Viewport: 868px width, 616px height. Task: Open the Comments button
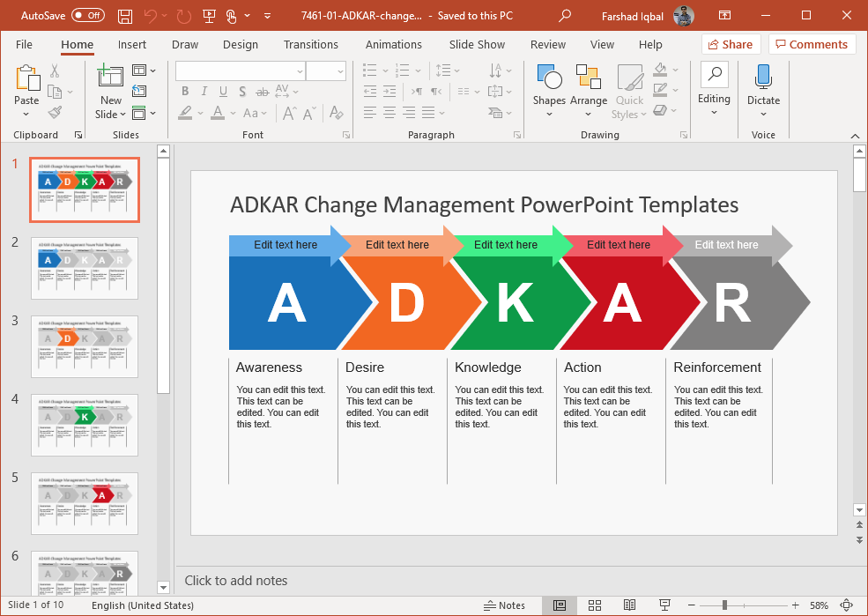(x=811, y=44)
